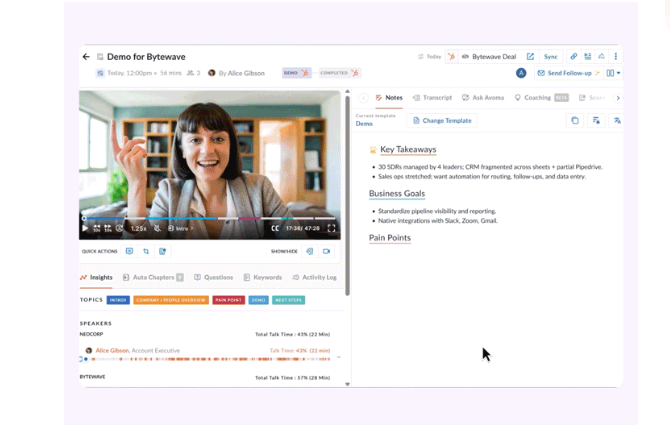
Task: Copy meeting link via chain icon
Action: (x=573, y=56)
